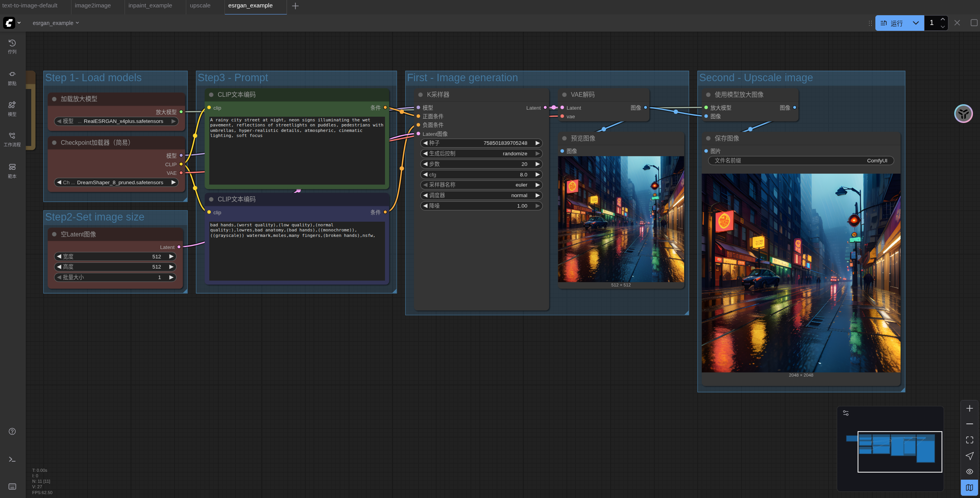Select the esrgan_example tab
Image resolution: width=980 pixels, height=498 pixels.
point(251,5)
